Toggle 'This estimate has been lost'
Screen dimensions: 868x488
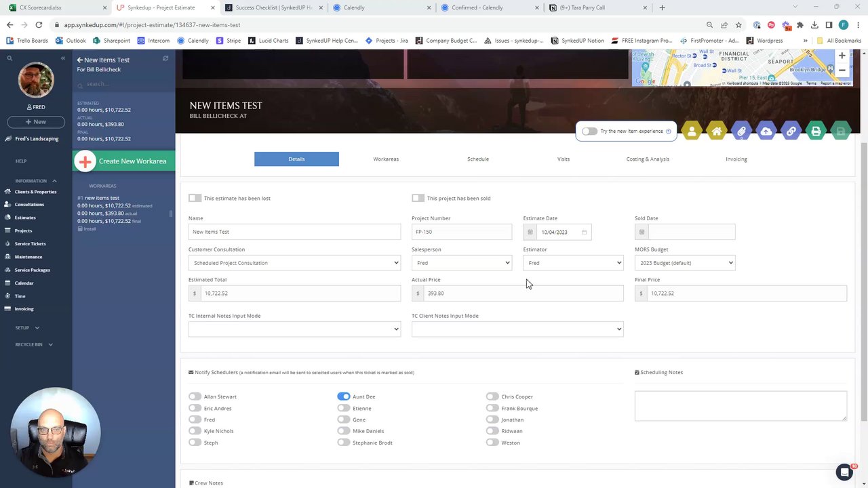coord(195,198)
